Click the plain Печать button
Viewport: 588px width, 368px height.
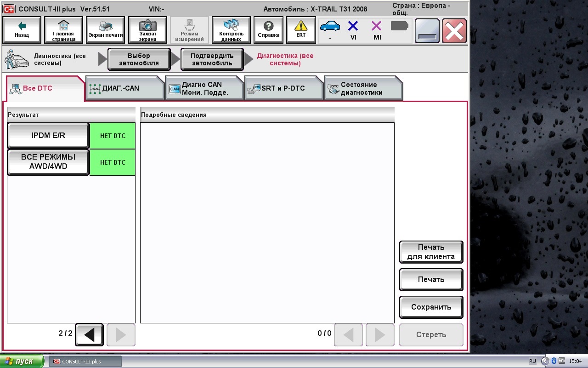(x=431, y=280)
